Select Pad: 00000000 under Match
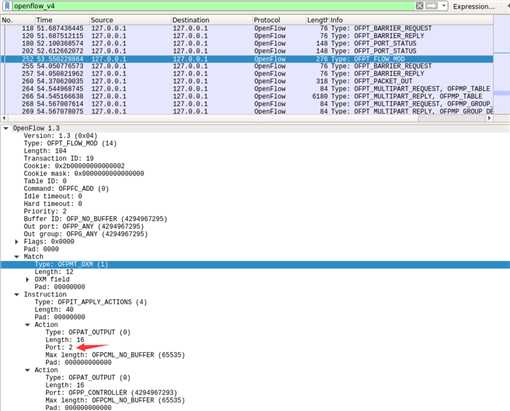The image size is (510, 411). 60,287
